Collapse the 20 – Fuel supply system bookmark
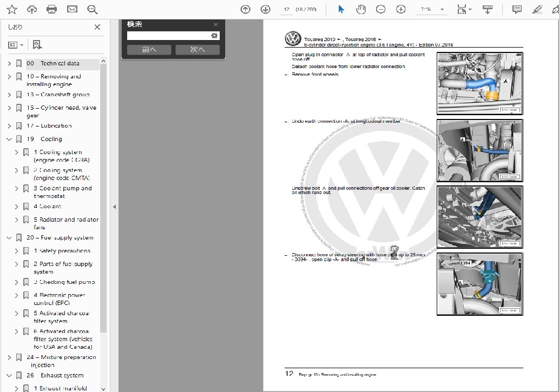Screen dimensions: 559x392 (9, 238)
